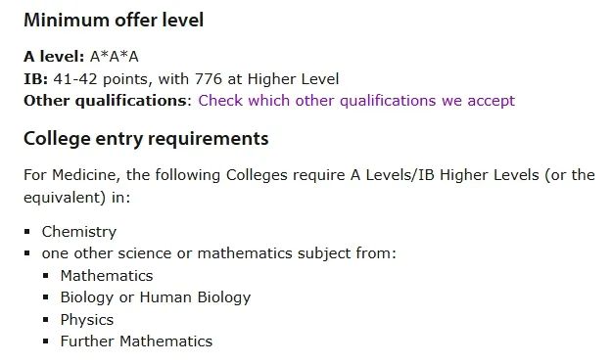Click the 'equivalent) in:' text line
Viewport: 612px width, 364px height.
[77, 198]
